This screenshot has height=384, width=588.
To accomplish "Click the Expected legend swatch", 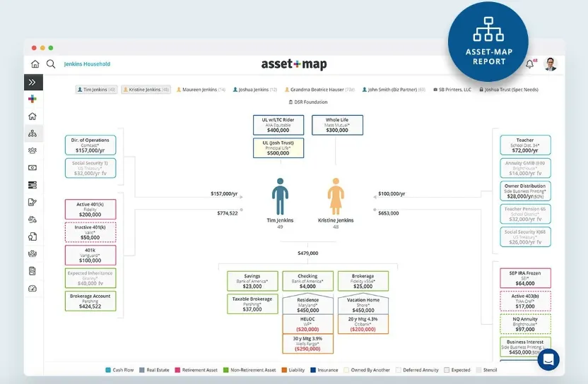I will click(447, 370).
